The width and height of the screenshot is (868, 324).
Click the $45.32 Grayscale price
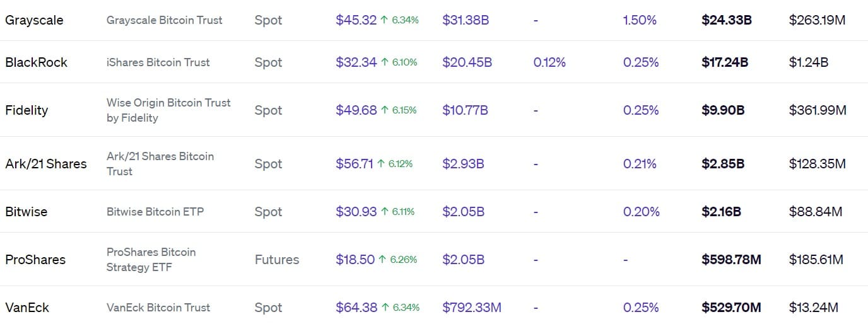[356, 20]
